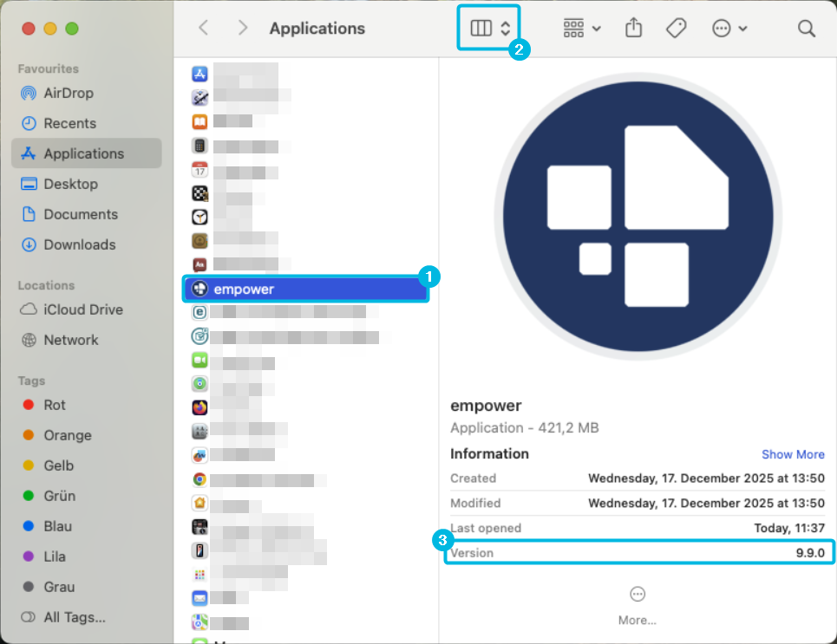Select the Books app icon
837x644 pixels.
point(199,121)
